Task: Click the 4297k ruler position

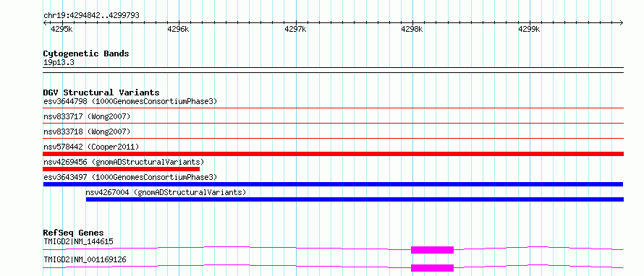Action: [x=295, y=29]
